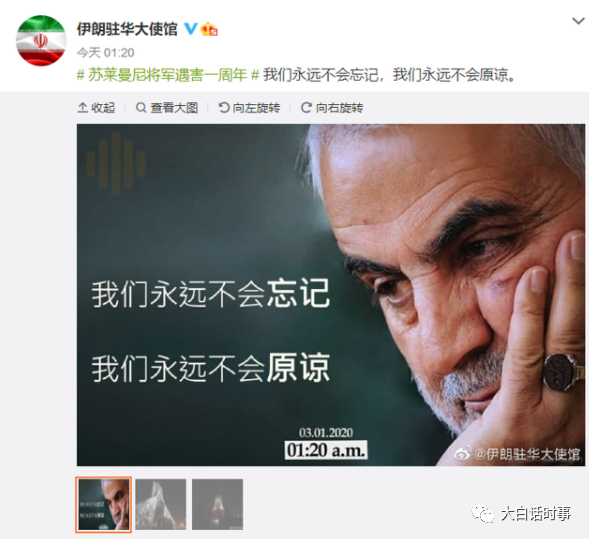Click the rotate-left arrow icon
The image size is (589, 539).
(x=224, y=108)
